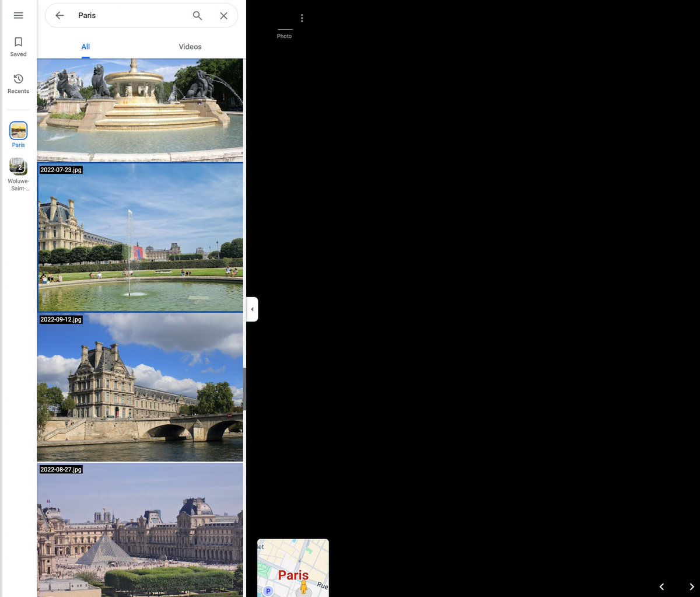Screen dimensions: 700x597
Task: Open the hamburger main menu
Action: pyautogui.click(x=18, y=15)
